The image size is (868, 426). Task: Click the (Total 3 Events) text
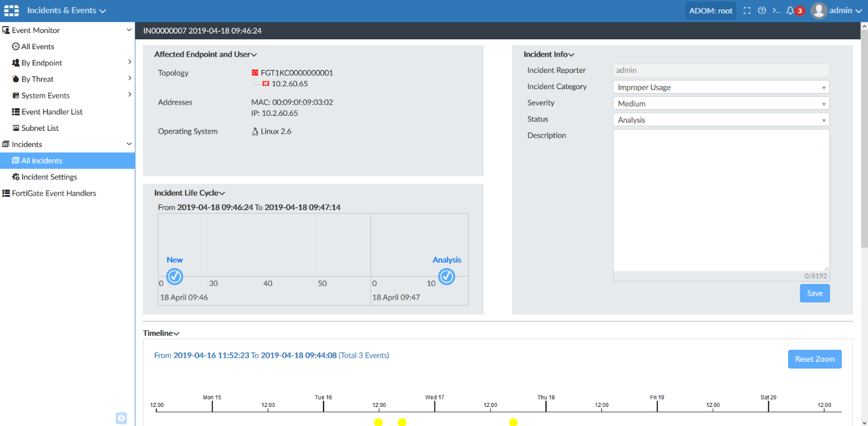364,355
